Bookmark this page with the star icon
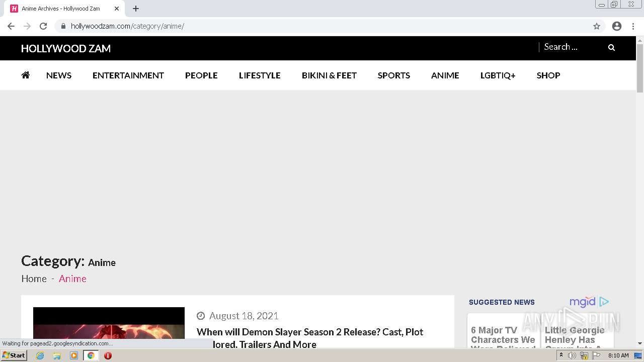The image size is (644, 362). coord(597,26)
